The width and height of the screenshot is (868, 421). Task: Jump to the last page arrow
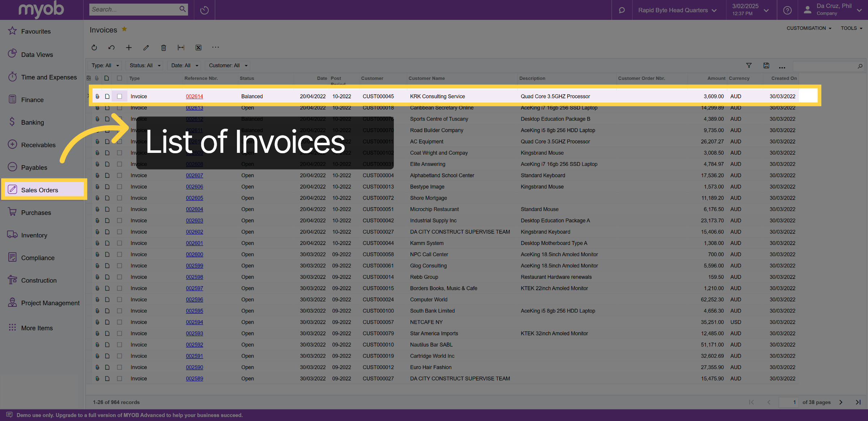(x=858, y=402)
